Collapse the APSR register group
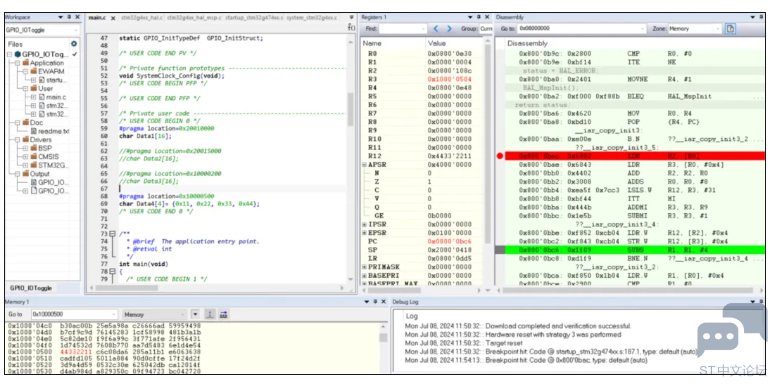Image resolution: width=776 pixels, height=386 pixels. point(365,164)
